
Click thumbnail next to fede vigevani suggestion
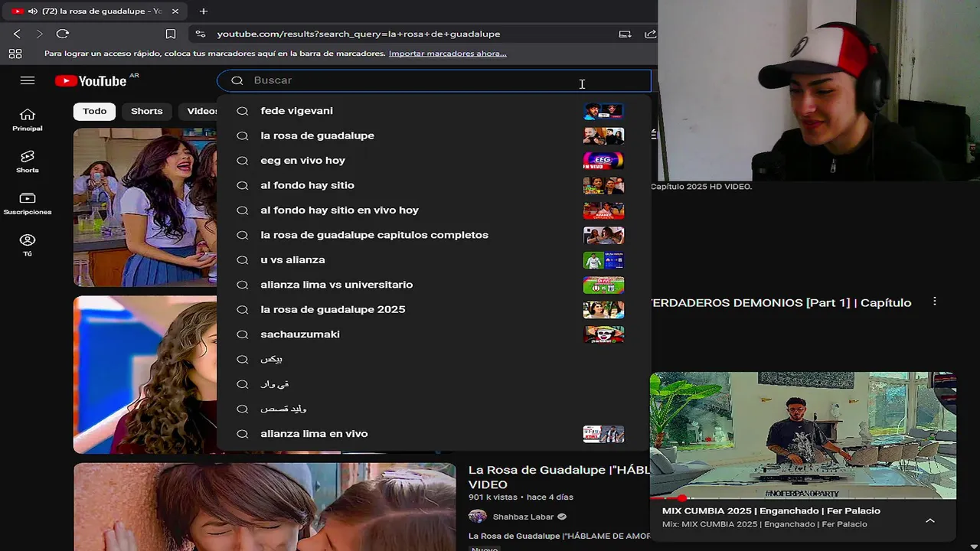[603, 111]
